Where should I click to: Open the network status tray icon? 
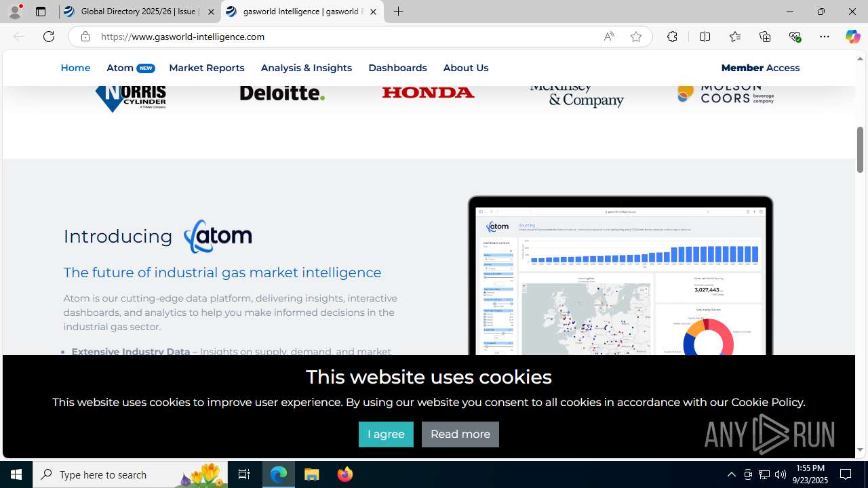click(x=764, y=474)
